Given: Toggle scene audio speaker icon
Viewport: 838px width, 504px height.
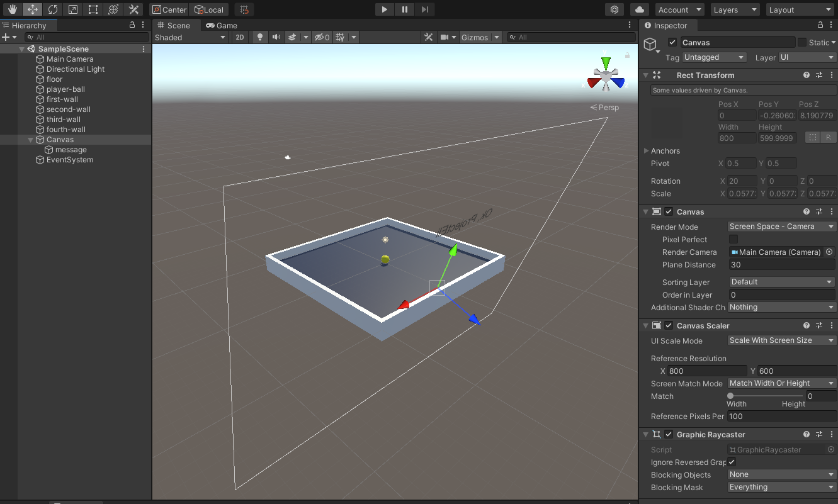Looking at the screenshot, I should (x=276, y=37).
